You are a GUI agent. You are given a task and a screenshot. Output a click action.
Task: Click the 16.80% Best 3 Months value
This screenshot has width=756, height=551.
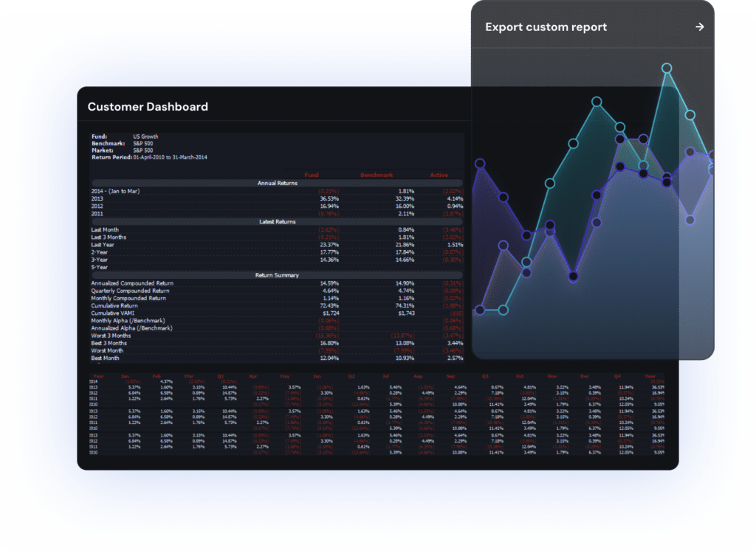pyautogui.click(x=329, y=343)
